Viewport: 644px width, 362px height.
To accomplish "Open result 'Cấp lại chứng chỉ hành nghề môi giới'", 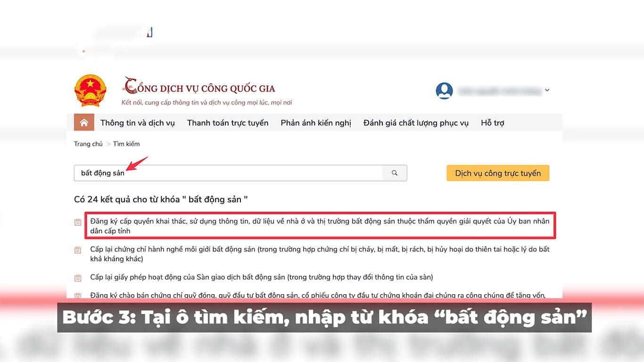I will (320, 254).
